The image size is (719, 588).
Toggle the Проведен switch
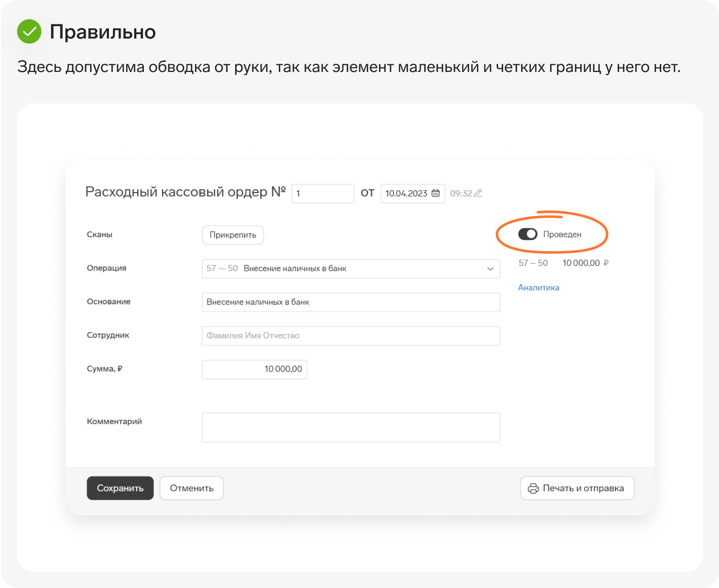point(527,234)
